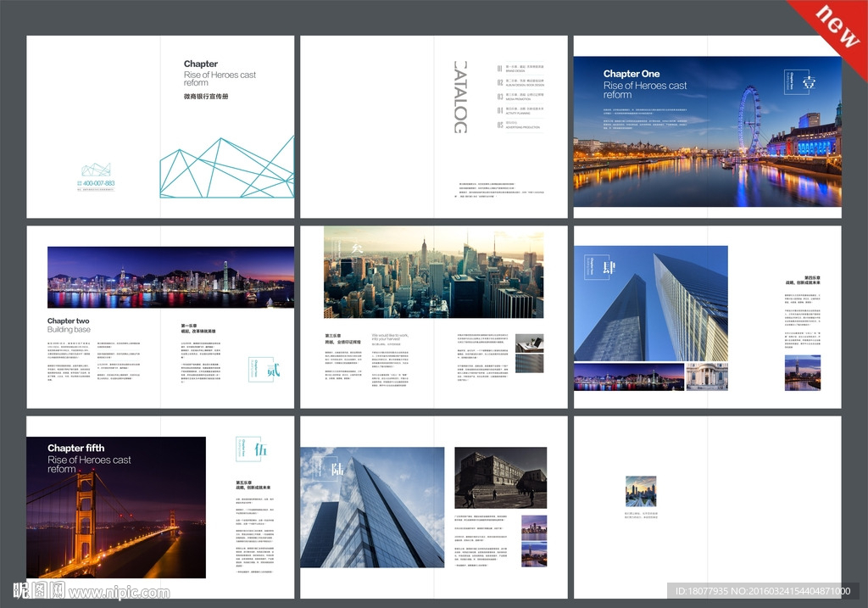This screenshot has width=868, height=608.
Task: Select the small city thumbnail on the back cover
Action: pyautogui.click(x=641, y=491)
